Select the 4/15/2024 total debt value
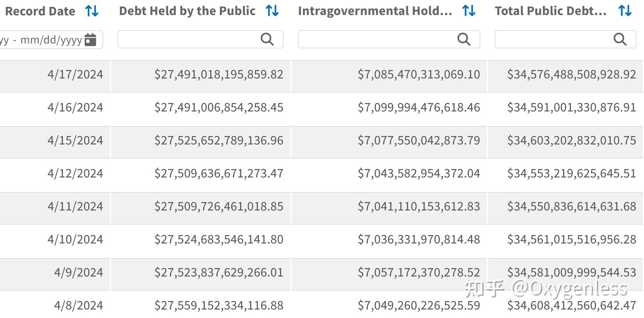The height and width of the screenshot is (318, 644). click(571, 141)
